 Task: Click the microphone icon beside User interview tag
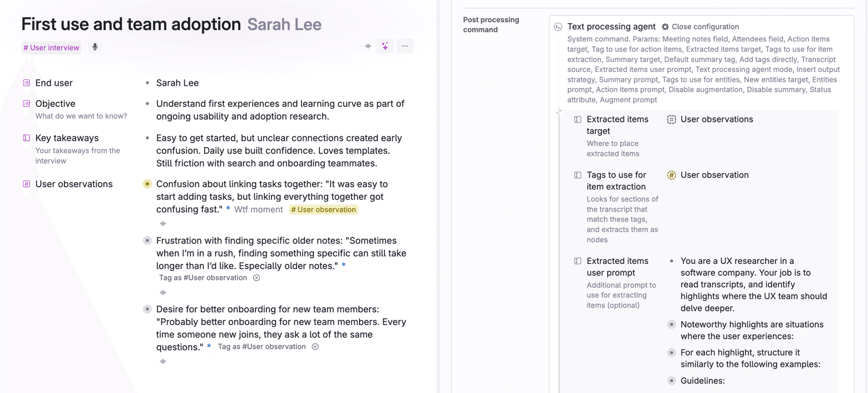(x=95, y=47)
